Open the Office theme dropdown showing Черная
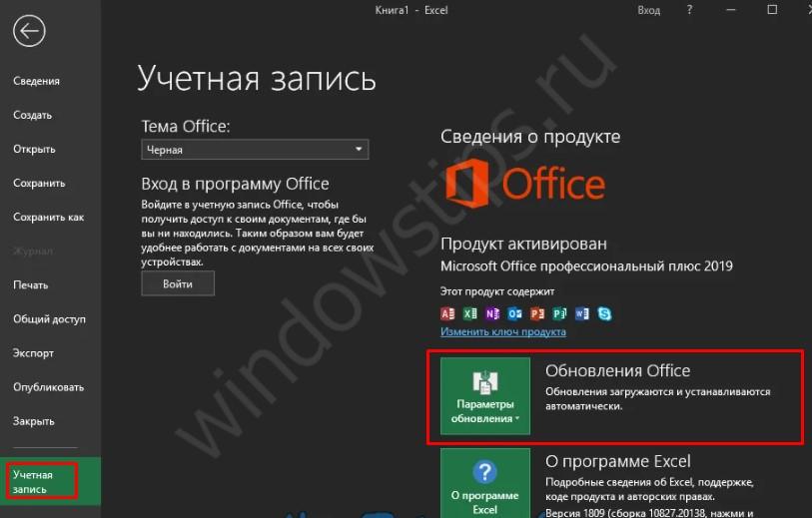The height and width of the screenshot is (518, 812). 255,150
